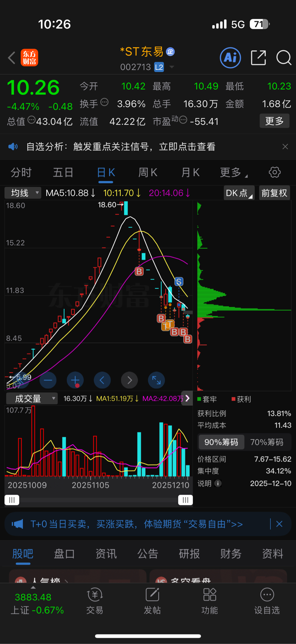Expand 更多 chart period menu

point(234,172)
